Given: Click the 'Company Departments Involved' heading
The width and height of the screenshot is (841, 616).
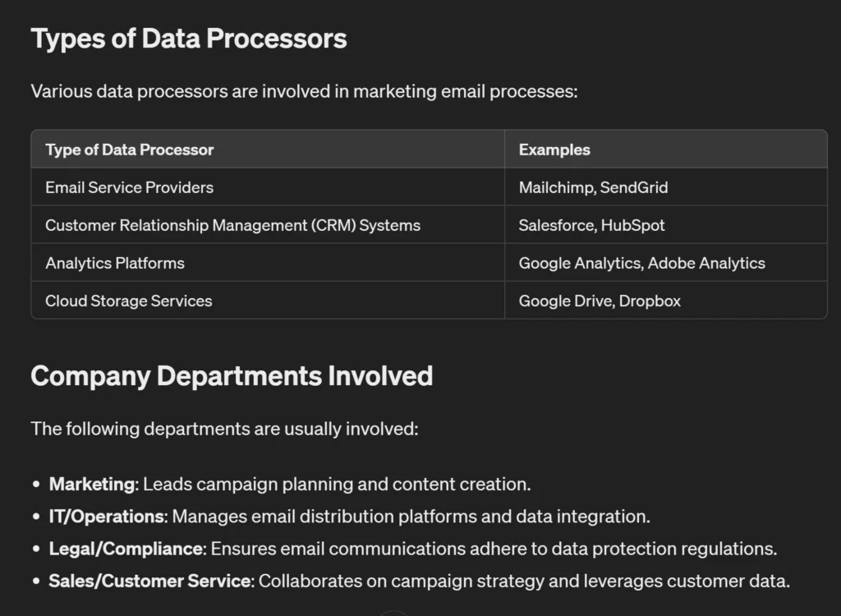Looking at the screenshot, I should coord(232,376).
